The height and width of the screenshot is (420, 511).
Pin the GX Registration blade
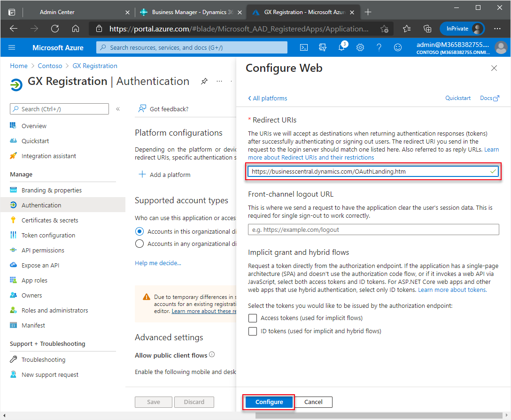pyautogui.click(x=204, y=81)
